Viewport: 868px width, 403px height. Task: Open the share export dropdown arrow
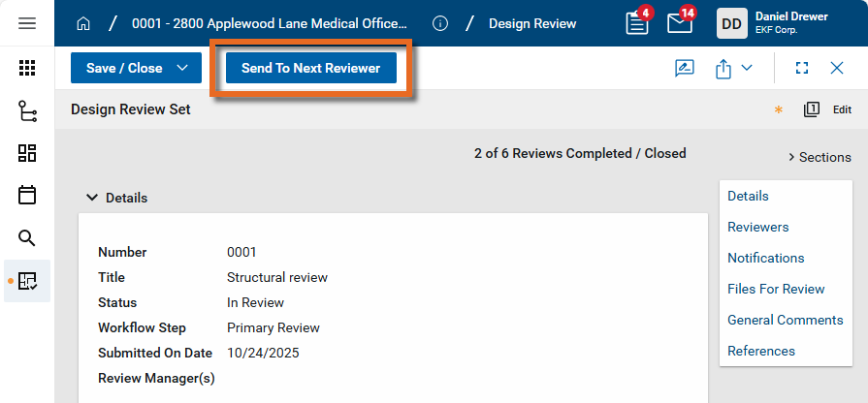[746, 68]
